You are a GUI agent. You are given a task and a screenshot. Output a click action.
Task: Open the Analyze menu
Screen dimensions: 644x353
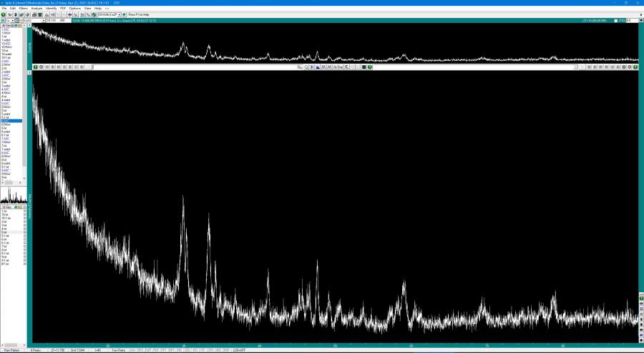point(36,8)
